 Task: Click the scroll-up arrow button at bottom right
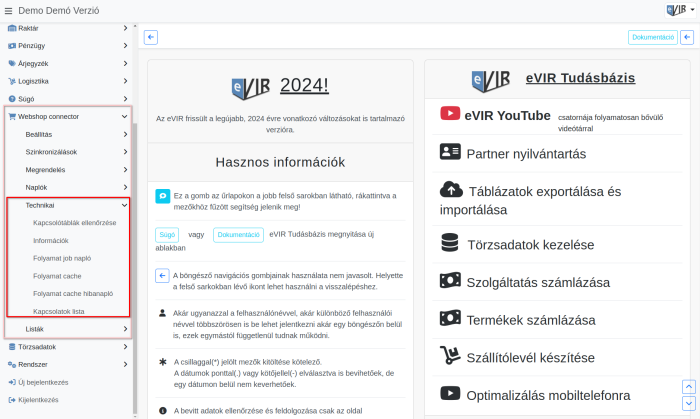[x=689, y=386]
